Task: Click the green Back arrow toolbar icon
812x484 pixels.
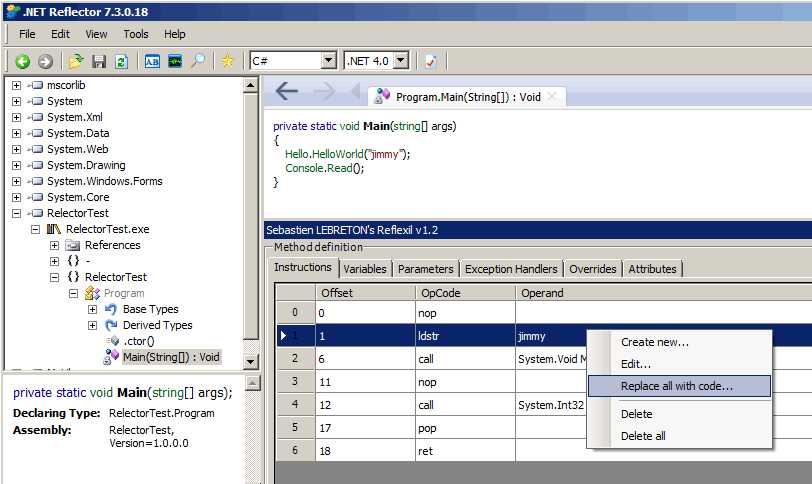Action: (x=22, y=62)
